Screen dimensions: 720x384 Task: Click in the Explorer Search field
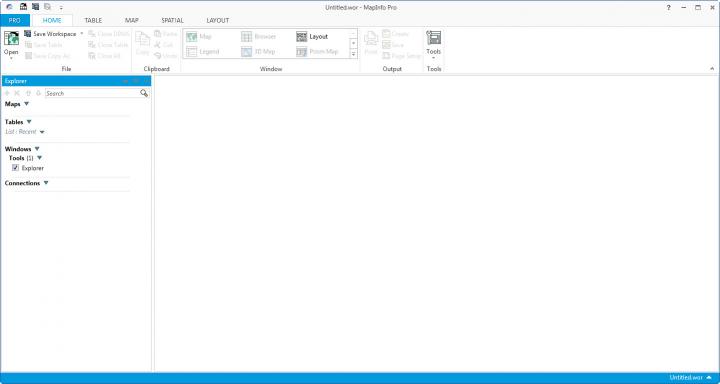click(x=92, y=93)
